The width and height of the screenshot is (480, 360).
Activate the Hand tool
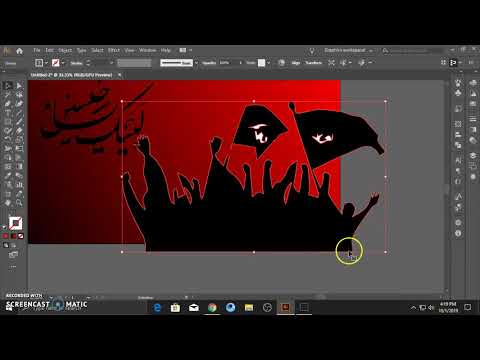pos(8,203)
